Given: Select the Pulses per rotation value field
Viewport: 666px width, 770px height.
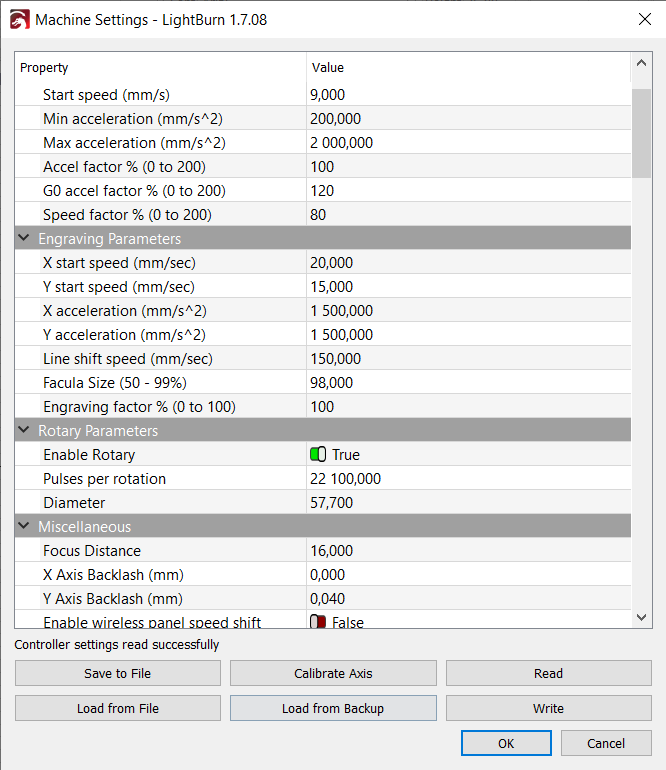Looking at the screenshot, I should [469, 478].
